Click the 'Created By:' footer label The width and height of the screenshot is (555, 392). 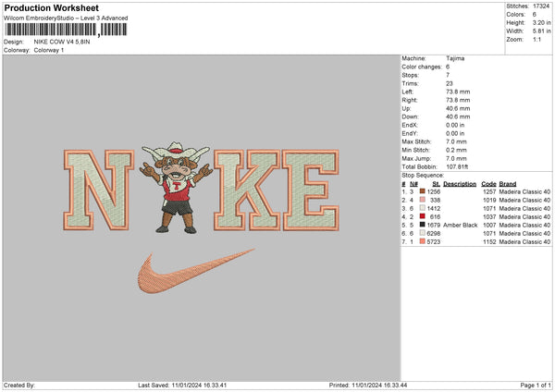(19, 386)
